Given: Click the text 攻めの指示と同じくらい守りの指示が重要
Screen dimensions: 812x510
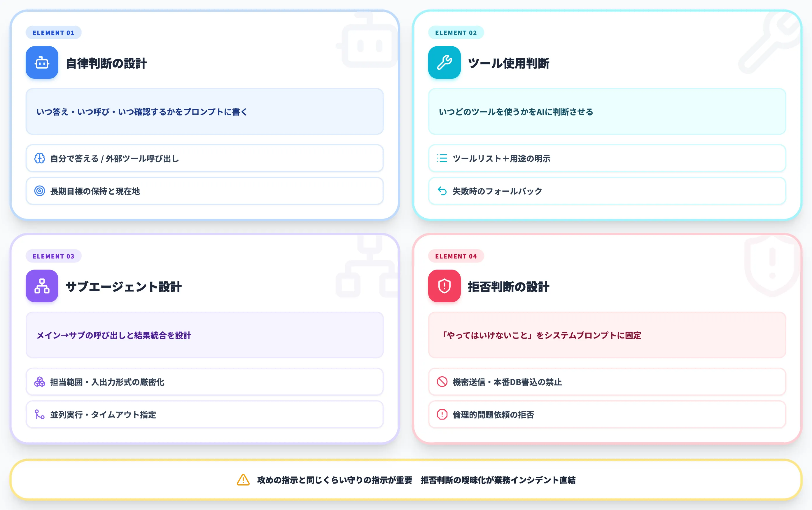Looking at the screenshot, I should 335,480.
